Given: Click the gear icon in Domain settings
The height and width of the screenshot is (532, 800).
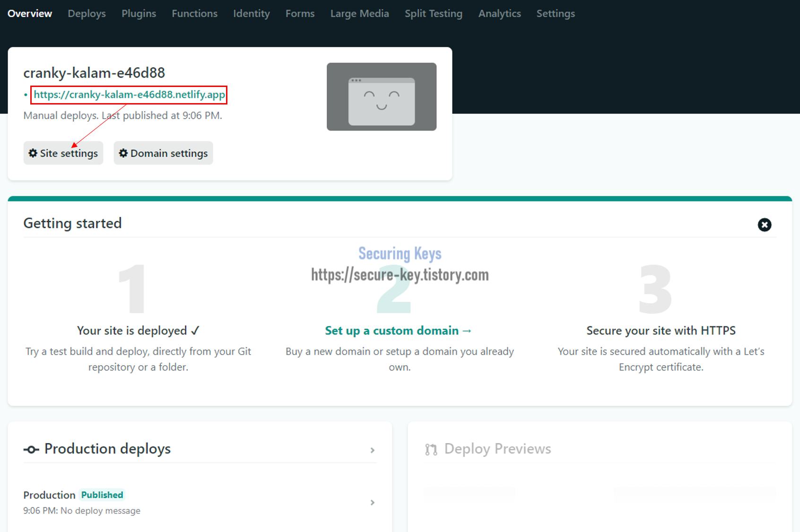Looking at the screenshot, I should point(123,153).
